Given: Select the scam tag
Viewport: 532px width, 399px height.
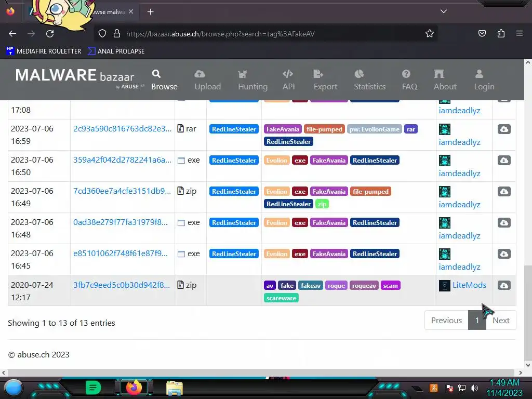Looking at the screenshot, I should [390, 285].
